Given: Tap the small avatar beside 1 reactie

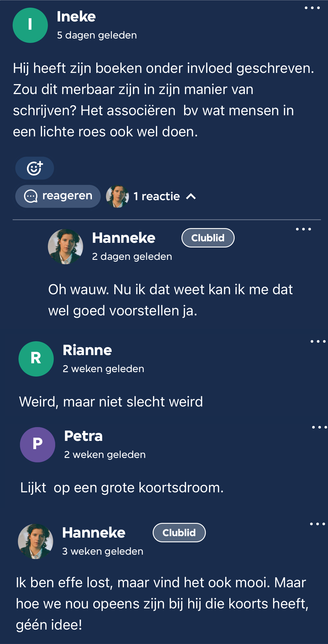Looking at the screenshot, I should point(117,196).
